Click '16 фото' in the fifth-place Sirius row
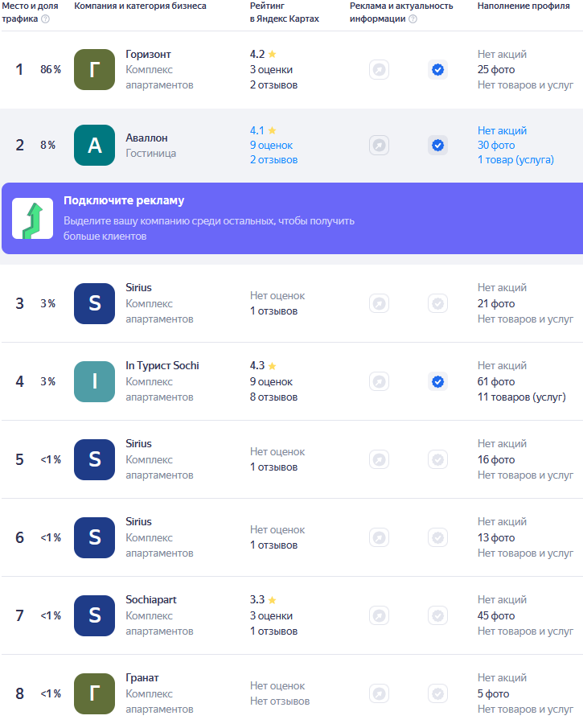 coord(496,459)
